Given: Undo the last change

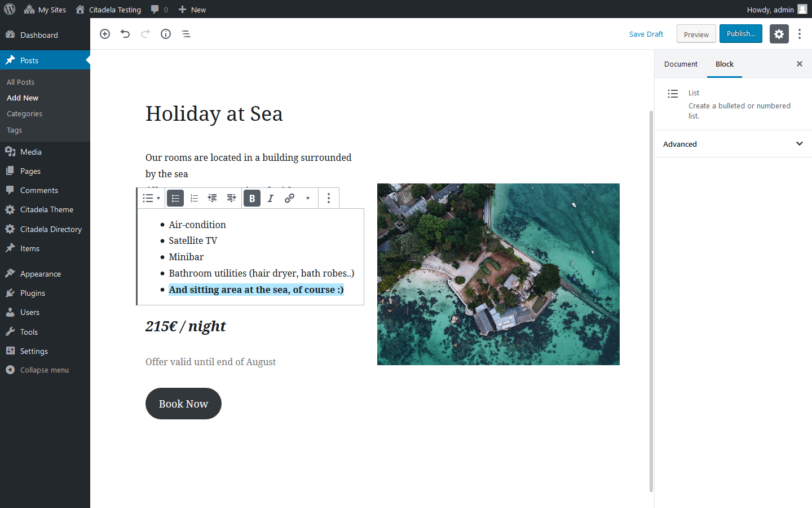Looking at the screenshot, I should pos(125,34).
